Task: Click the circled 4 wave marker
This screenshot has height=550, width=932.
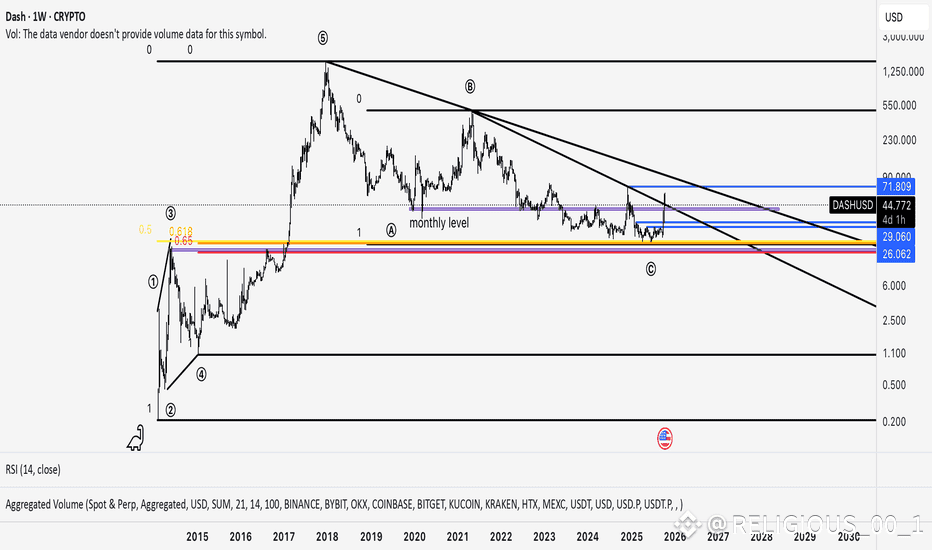Action: tap(201, 375)
